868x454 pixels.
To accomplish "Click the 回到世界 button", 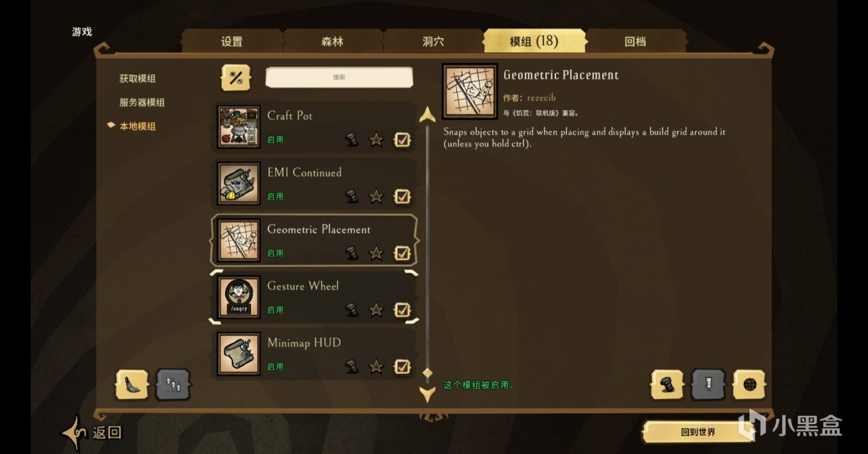I will [698, 432].
